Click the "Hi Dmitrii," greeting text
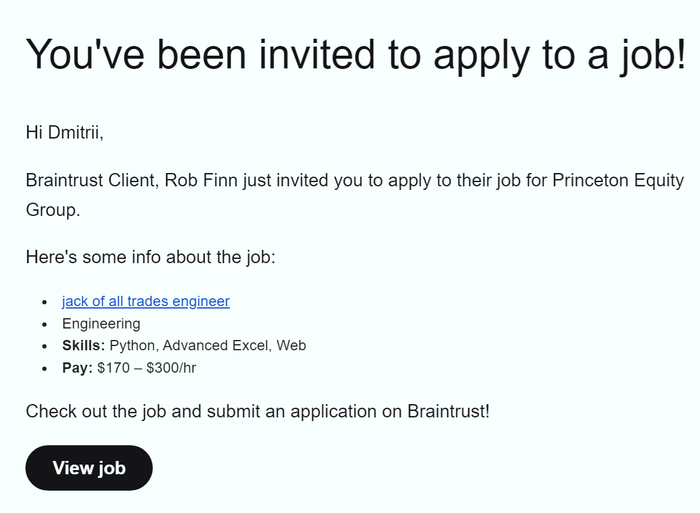The width and height of the screenshot is (700, 513). pyautogui.click(x=64, y=131)
